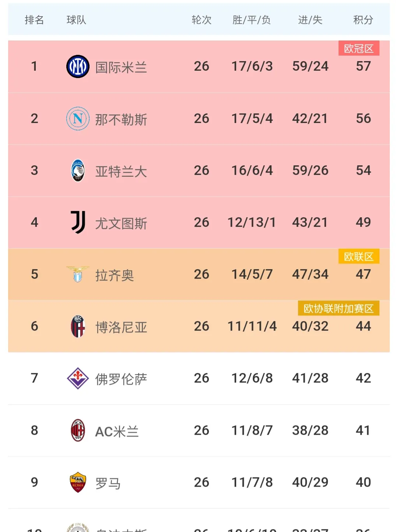The height and width of the screenshot is (532, 396).
Task: Open the AC米兰 club crest
Action: 77,430
